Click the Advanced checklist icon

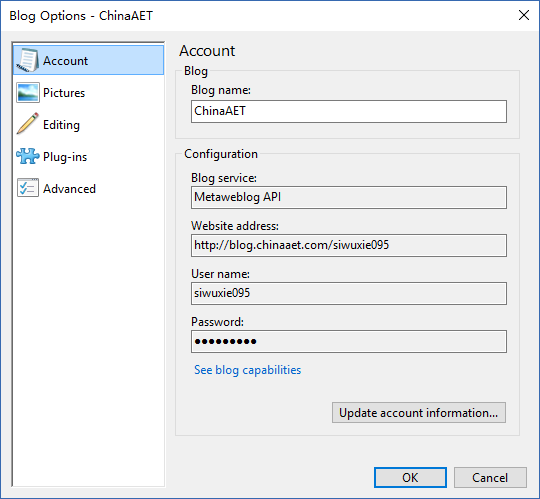(x=28, y=188)
